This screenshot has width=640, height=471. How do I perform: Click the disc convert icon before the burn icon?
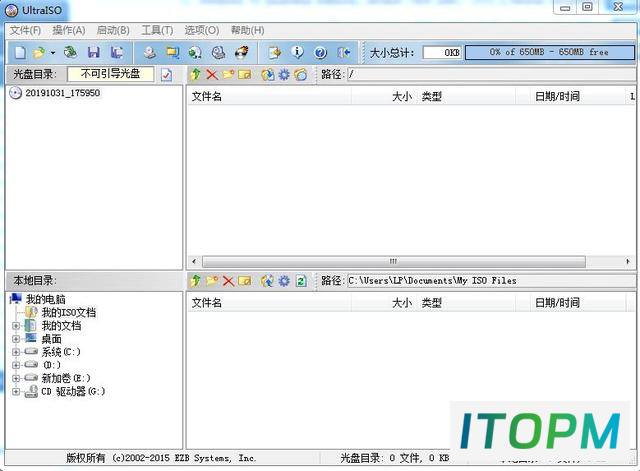[x=219, y=52]
